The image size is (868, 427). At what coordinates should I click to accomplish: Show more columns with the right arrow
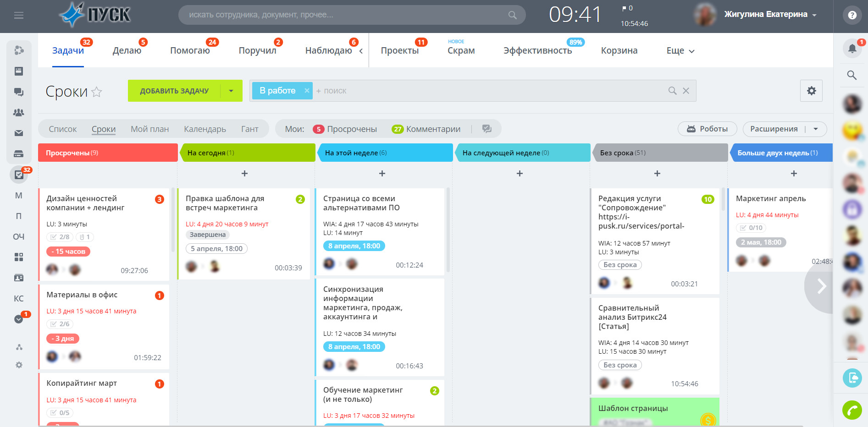pyautogui.click(x=821, y=286)
